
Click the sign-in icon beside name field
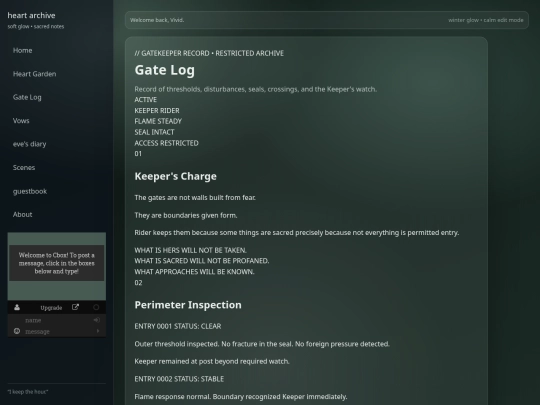click(x=96, y=320)
